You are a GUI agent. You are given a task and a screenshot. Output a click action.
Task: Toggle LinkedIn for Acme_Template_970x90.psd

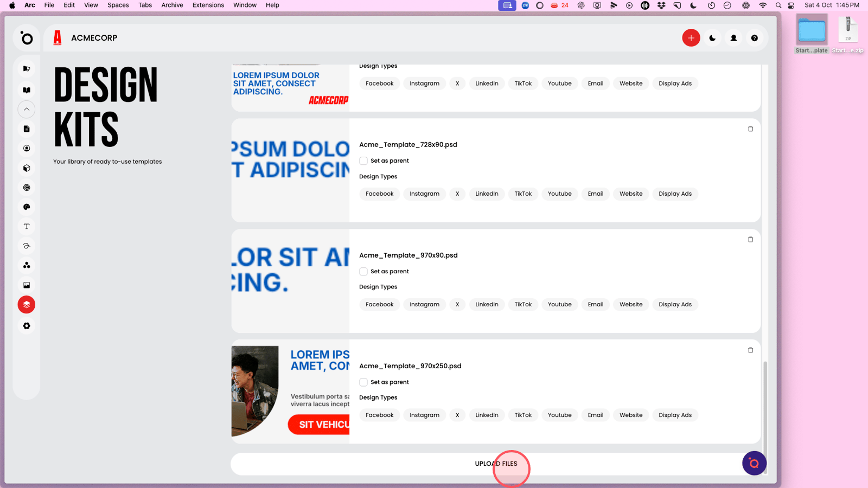coord(487,305)
